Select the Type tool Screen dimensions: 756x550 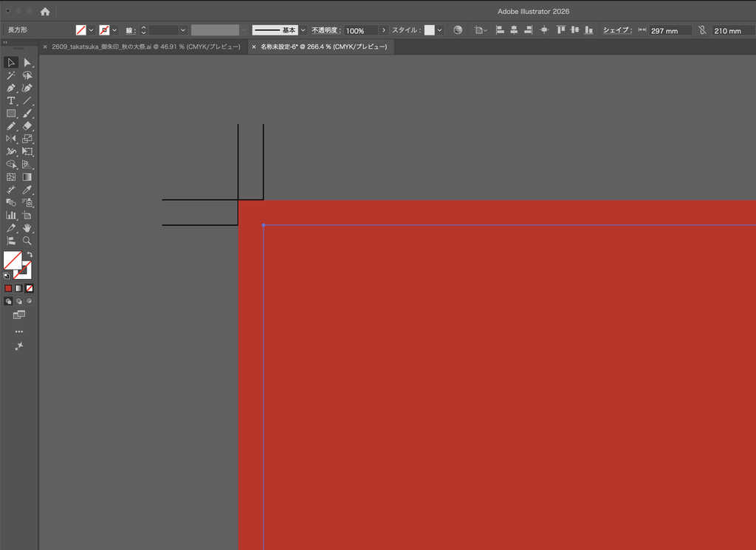10,100
